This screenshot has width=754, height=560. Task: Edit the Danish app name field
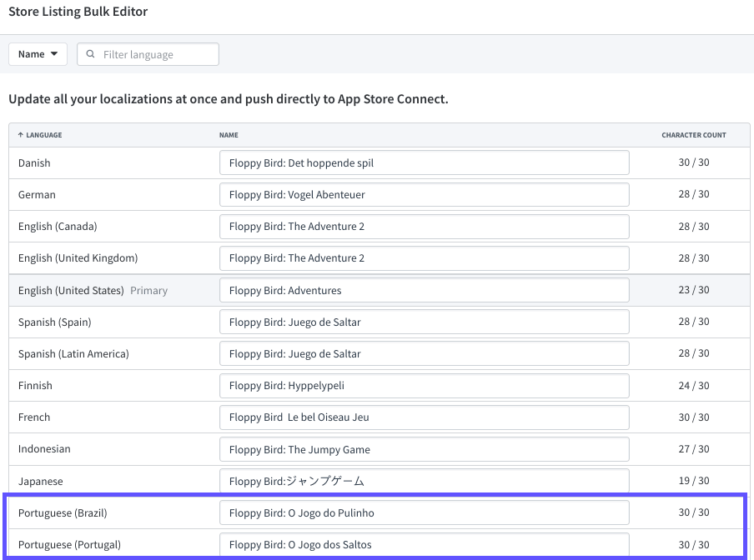424,162
